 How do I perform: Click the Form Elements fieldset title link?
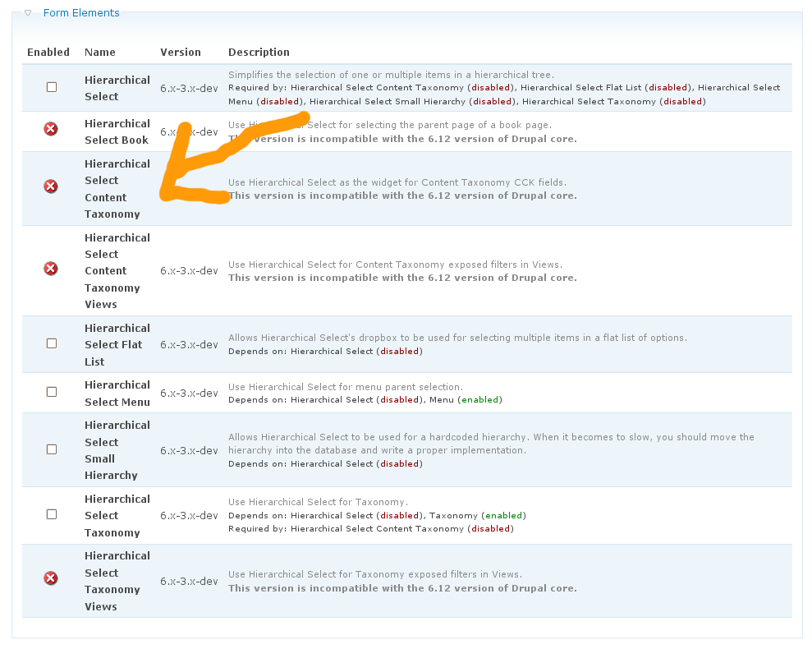[x=81, y=13]
